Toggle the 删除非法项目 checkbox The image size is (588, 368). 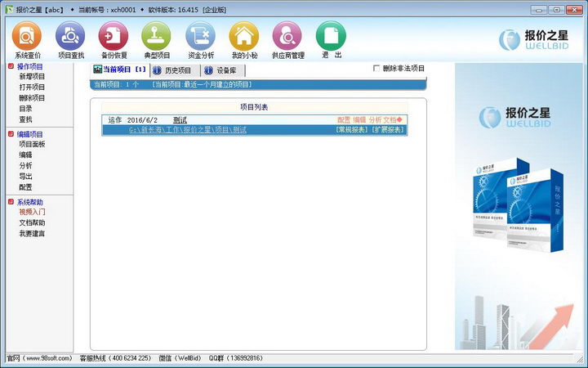376,69
